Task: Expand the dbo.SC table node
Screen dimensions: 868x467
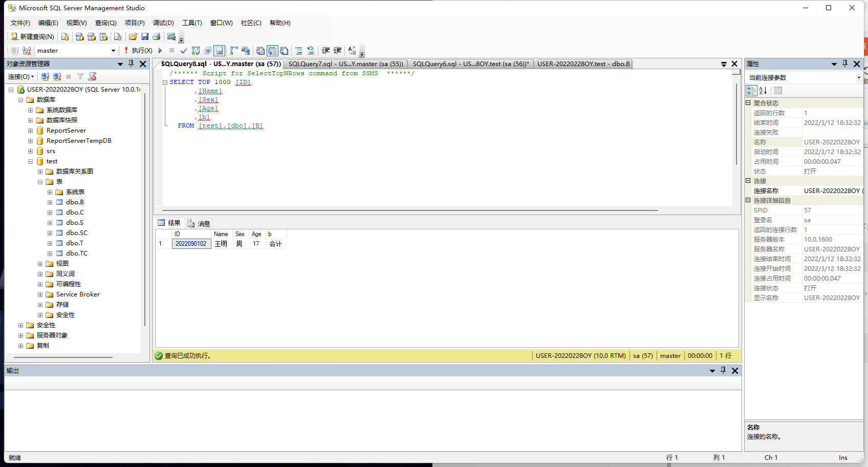Action: tap(50, 233)
